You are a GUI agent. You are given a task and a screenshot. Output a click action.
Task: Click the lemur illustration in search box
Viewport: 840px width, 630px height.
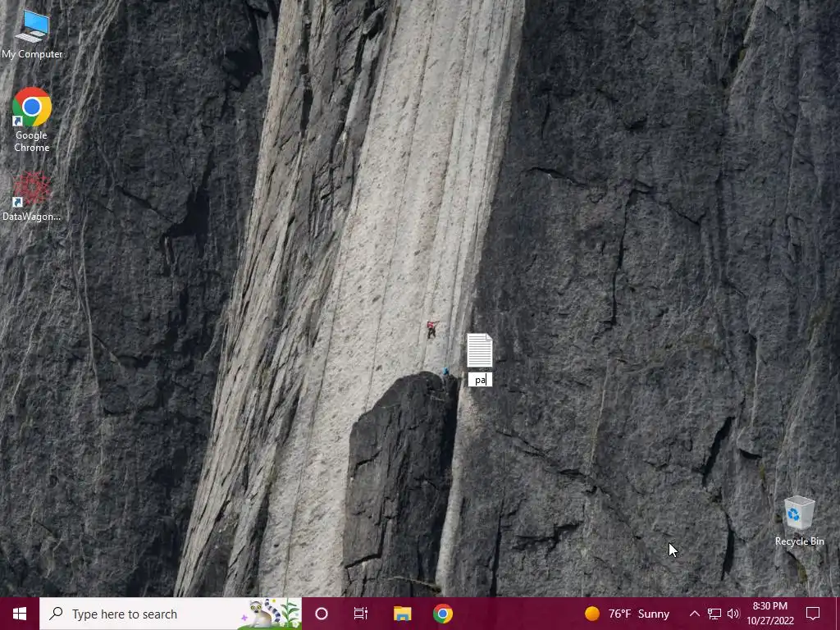(271, 614)
